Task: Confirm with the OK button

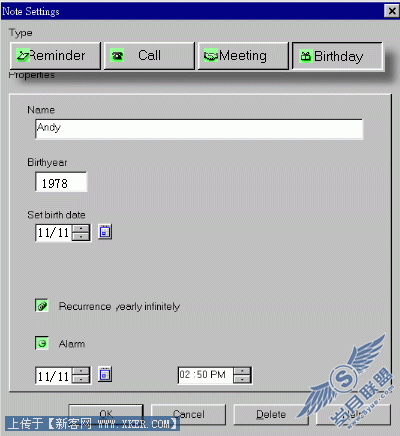Action: (106, 414)
